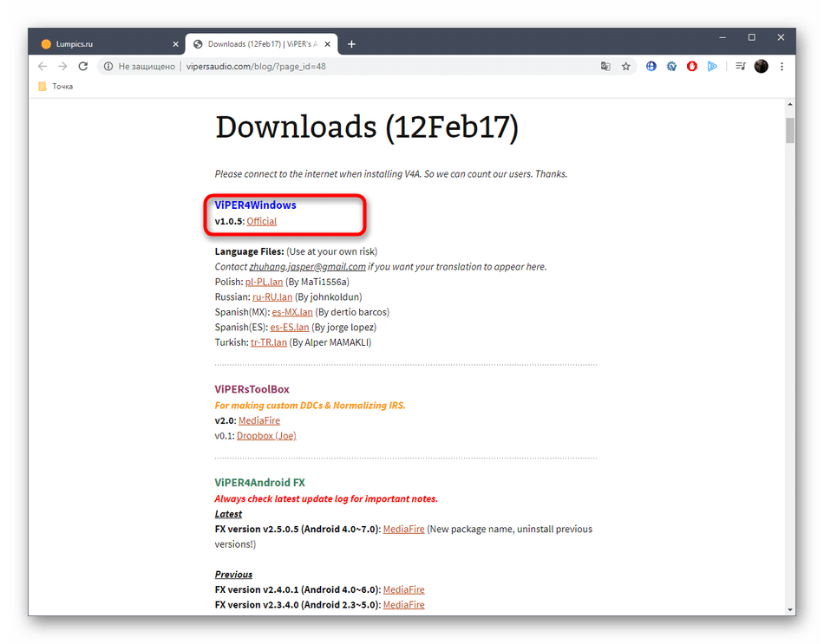The height and width of the screenshot is (644, 824).
Task: Click the site security info icon
Action: (107, 66)
